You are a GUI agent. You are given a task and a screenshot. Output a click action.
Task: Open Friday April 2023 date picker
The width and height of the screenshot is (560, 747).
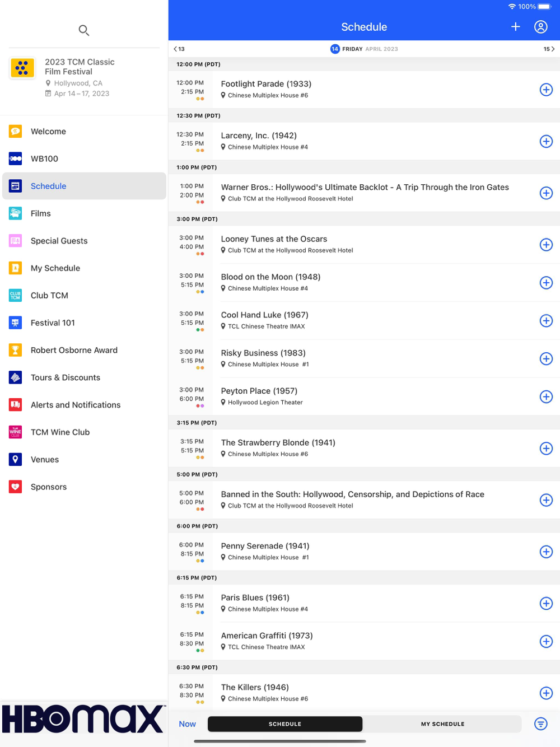pos(365,49)
